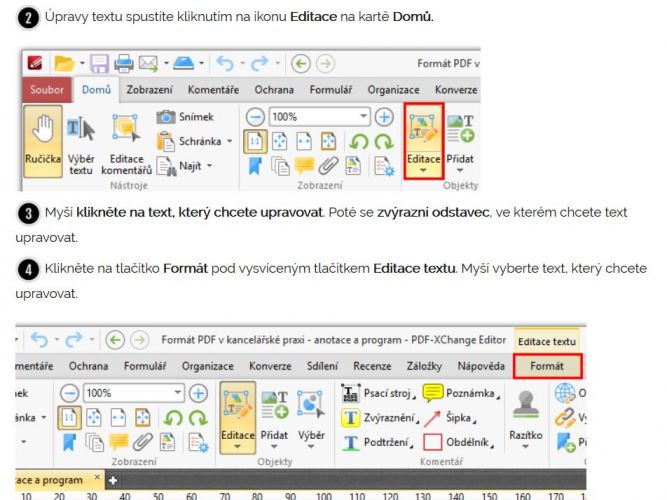Click zoom out minus in upper screenshot
Screen dimensions: 667x500
(255, 117)
